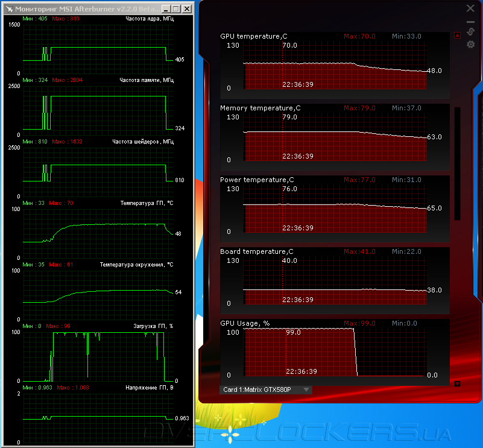Image resolution: width=483 pixels, height=448 pixels.
Task: Click the MSI Afterburner title bar plane icon
Action: click(x=9, y=9)
